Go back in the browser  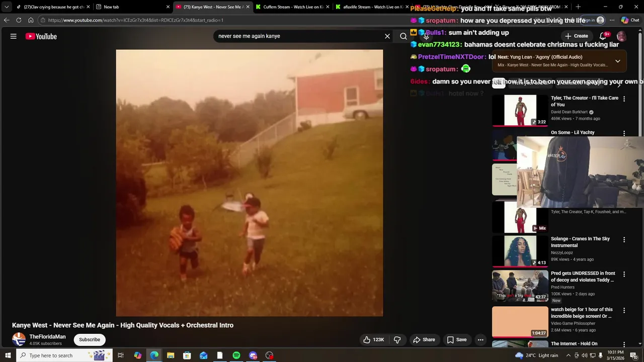(7, 20)
